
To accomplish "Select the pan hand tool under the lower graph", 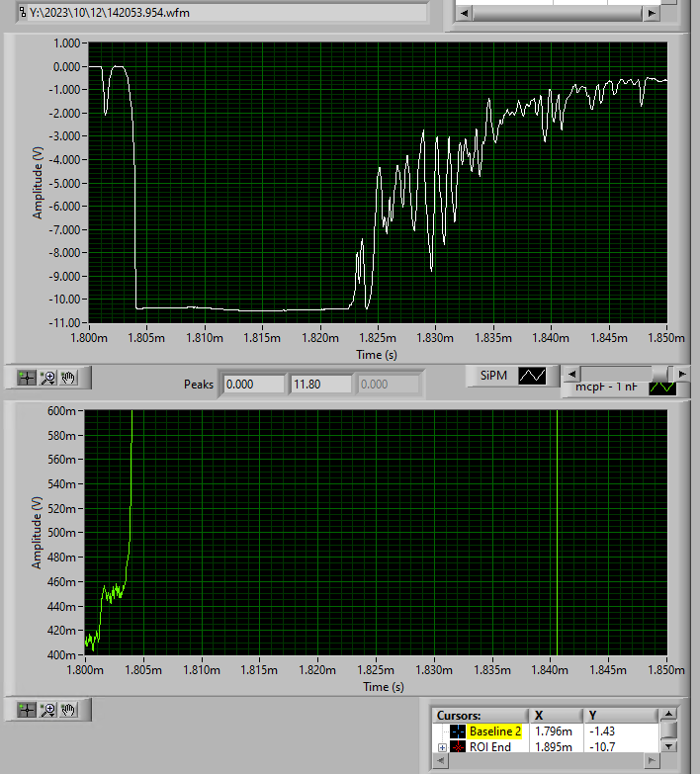I will coord(68,710).
